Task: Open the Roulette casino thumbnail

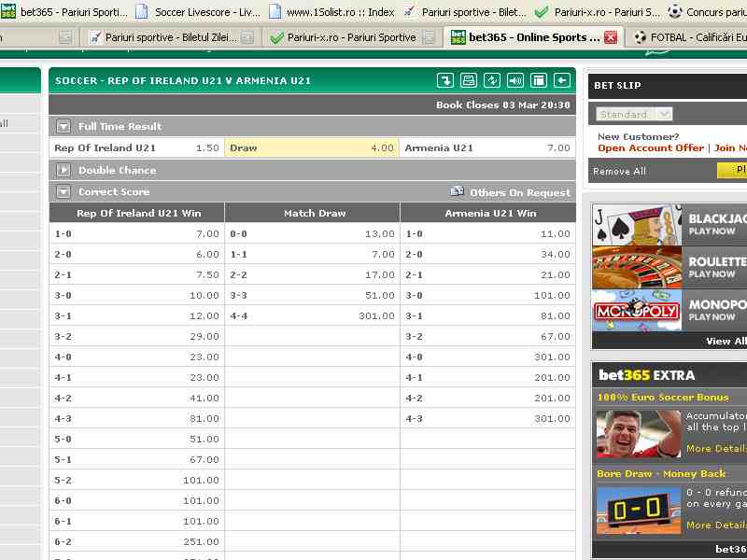Action: tap(637, 267)
